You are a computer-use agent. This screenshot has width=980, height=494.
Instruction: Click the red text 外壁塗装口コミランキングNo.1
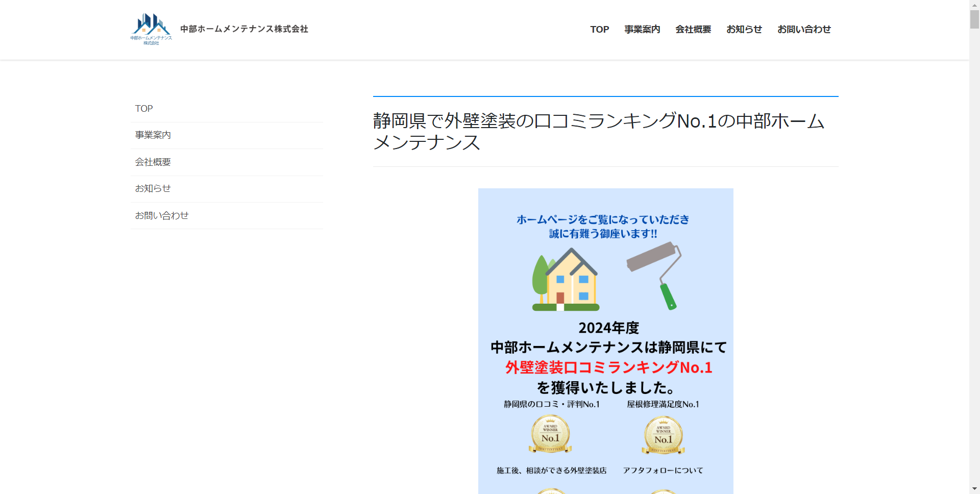coord(608,367)
